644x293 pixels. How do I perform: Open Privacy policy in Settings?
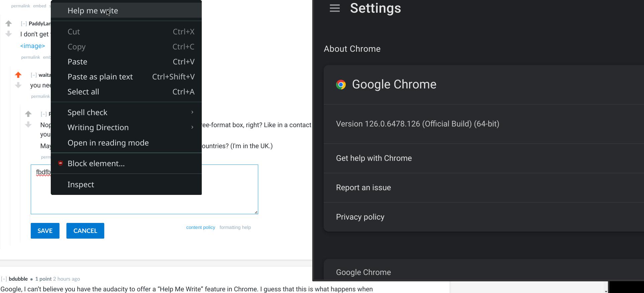tap(484, 217)
